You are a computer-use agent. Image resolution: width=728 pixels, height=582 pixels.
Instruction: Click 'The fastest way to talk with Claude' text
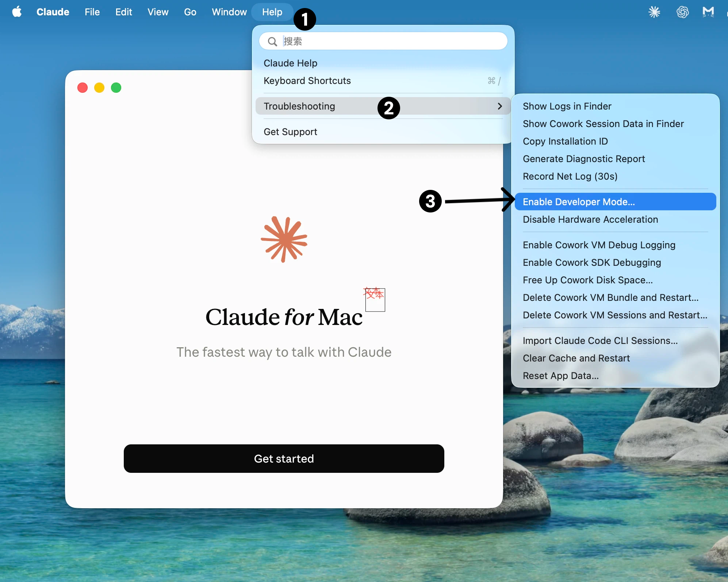click(x=284, y=352)
